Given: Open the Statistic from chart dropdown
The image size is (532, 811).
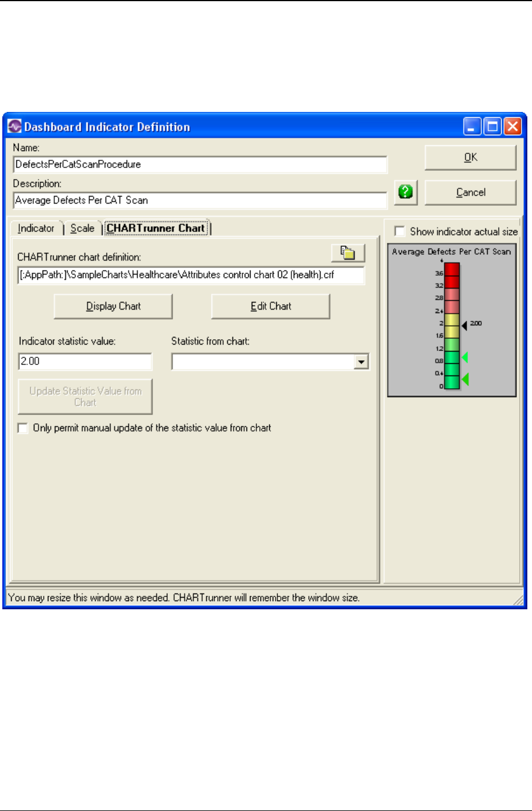Looking at the screenshot, I should [362, 362].
